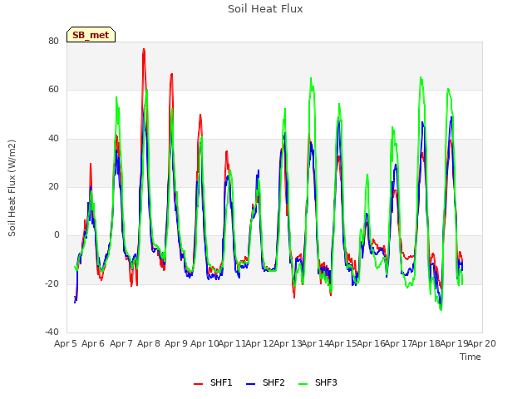Toggle the SHF1 legend entry

pos(213,382)
